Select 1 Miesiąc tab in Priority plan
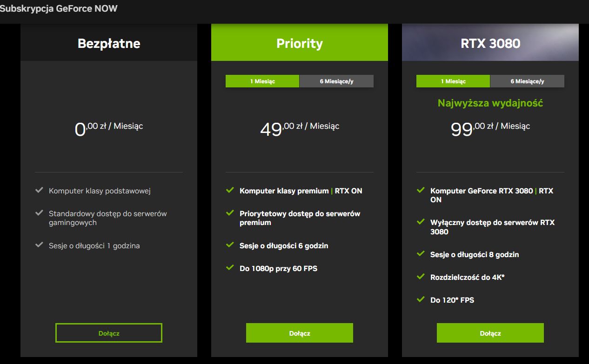This screenshot has width=589, height=364. 262,81
